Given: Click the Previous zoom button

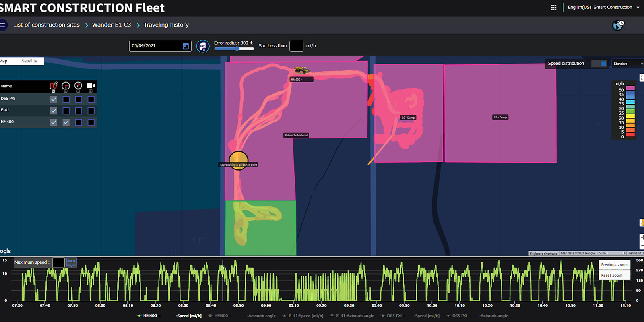Looking at the screenshot, I should (614, 265).
